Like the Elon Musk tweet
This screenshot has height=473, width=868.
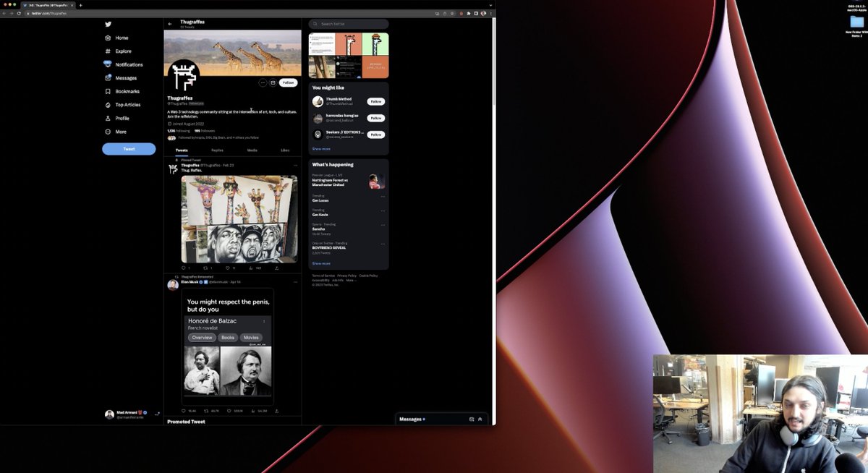coord(228,411)
